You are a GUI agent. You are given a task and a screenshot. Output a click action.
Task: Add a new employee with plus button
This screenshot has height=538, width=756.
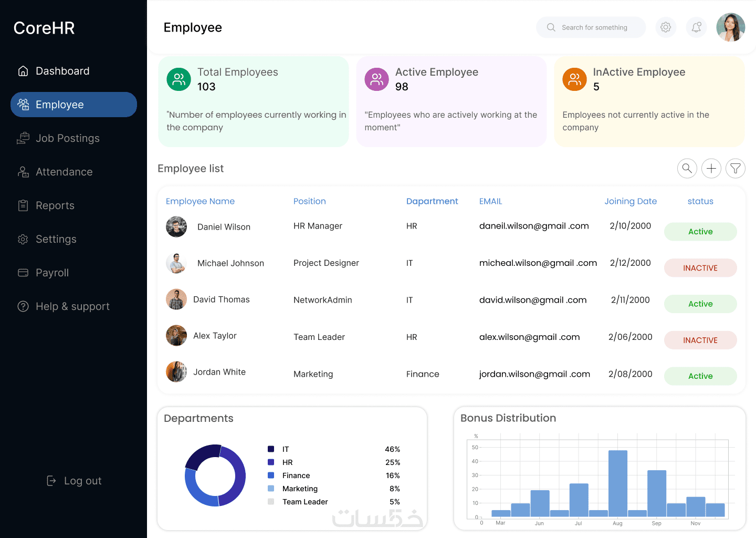pyautogui.click(x=711, y=168)
